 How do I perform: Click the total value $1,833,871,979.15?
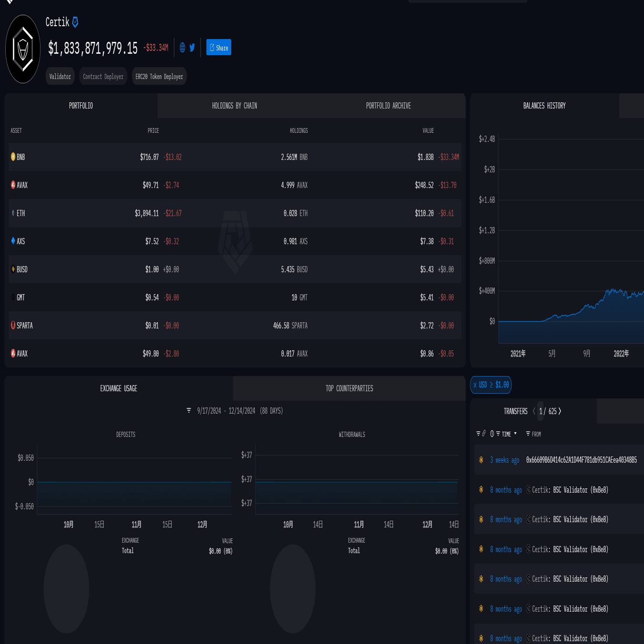[93, 48]
